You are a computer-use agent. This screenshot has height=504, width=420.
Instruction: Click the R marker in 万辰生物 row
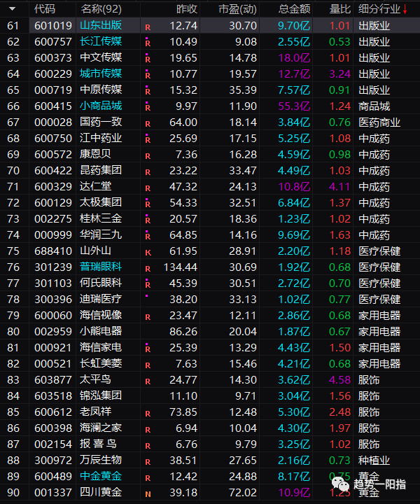[x=148, y=462]
